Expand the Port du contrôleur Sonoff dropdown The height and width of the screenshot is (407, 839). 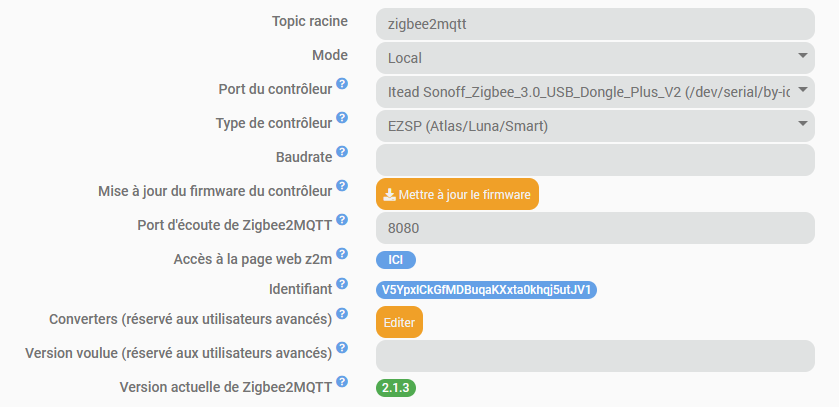tap(595, 92)
